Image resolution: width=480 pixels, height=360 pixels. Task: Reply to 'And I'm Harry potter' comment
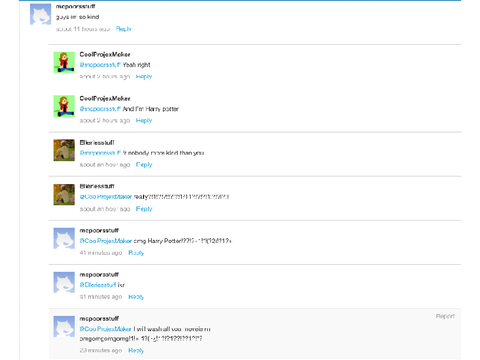pyautogui.click(x=144, y=120)
